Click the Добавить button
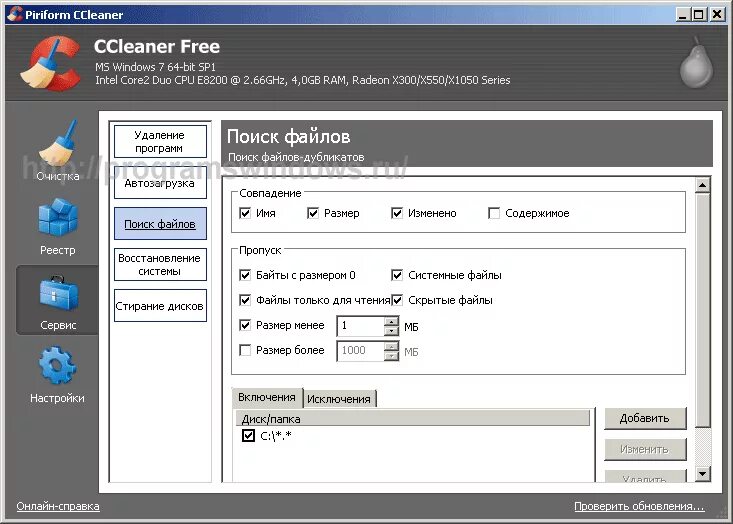 [645, 418]
